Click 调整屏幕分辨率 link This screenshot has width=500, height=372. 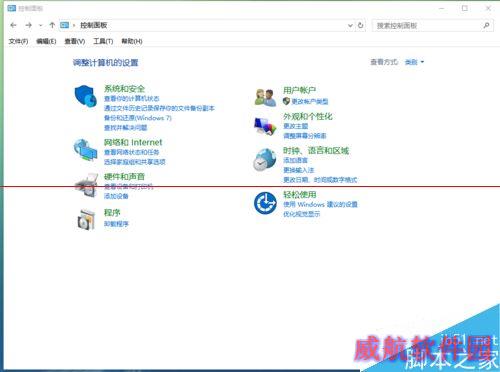click(305, 136)
